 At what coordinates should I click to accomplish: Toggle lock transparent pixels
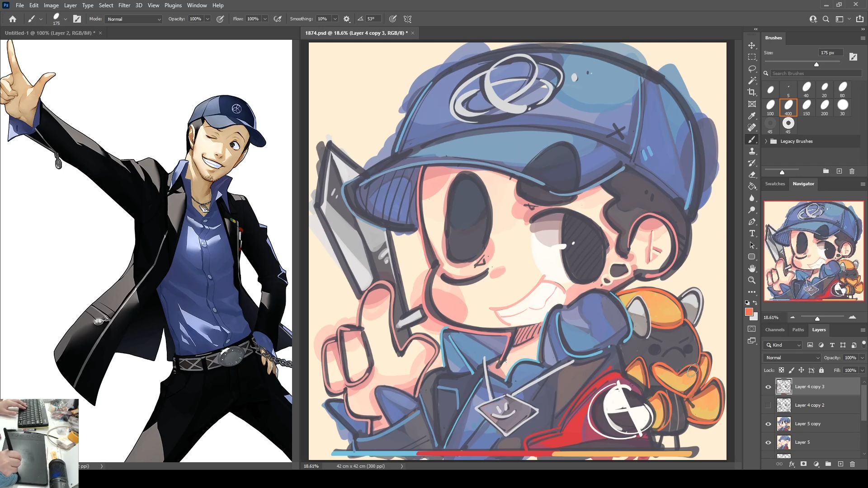pyautogui.click(x=781, y=370)
